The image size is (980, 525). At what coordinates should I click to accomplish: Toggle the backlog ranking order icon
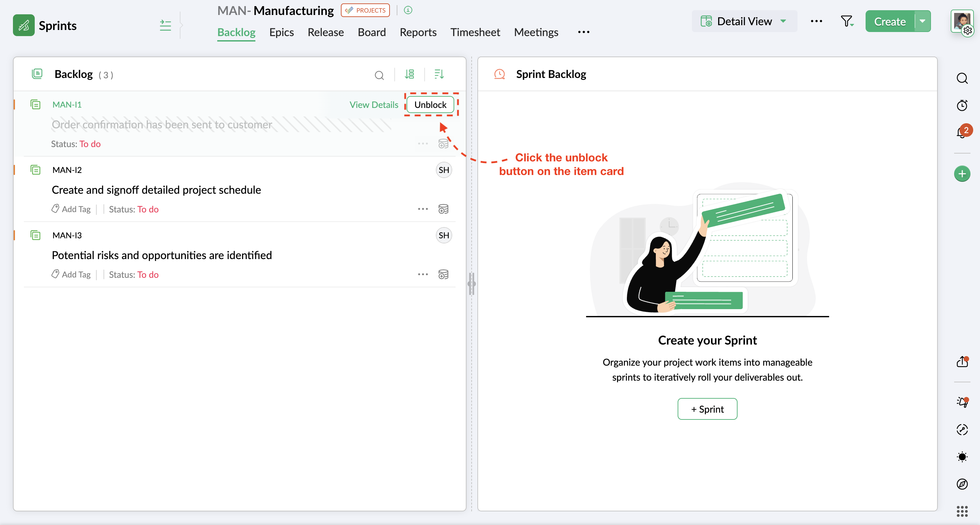409,74
